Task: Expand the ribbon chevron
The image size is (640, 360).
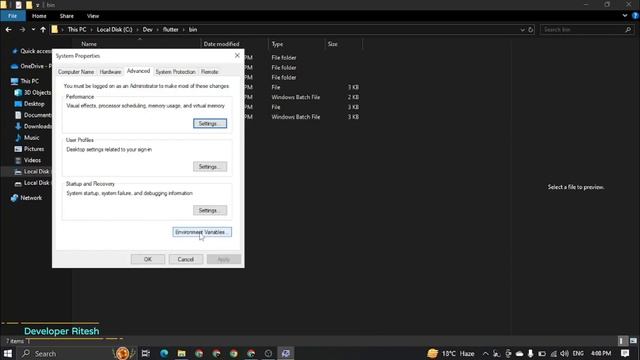Action: click(625, 16)
